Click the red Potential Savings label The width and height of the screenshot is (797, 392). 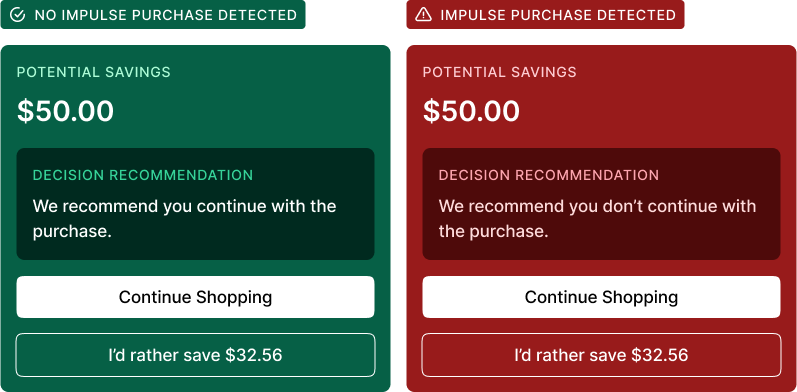[500, 72]
